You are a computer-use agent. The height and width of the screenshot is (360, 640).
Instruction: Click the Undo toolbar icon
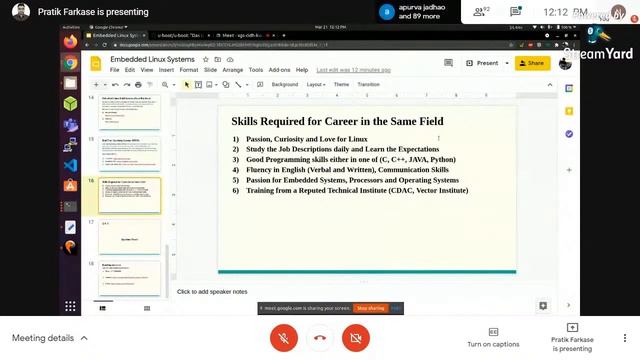[116, 84]
